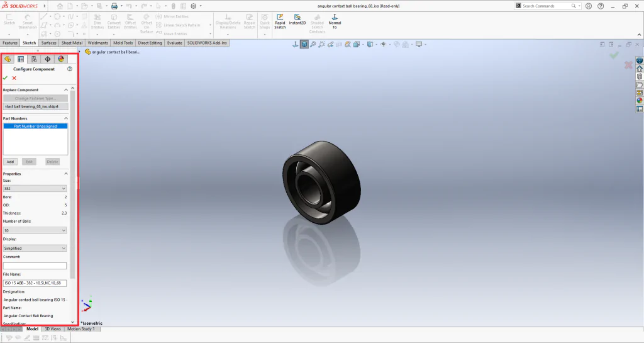
Task: Switch to the Features tab
Action: click(10, 43)
